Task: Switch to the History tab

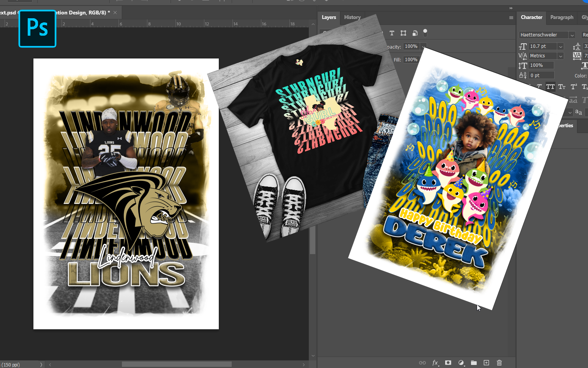Action: [x=352, y=17]
